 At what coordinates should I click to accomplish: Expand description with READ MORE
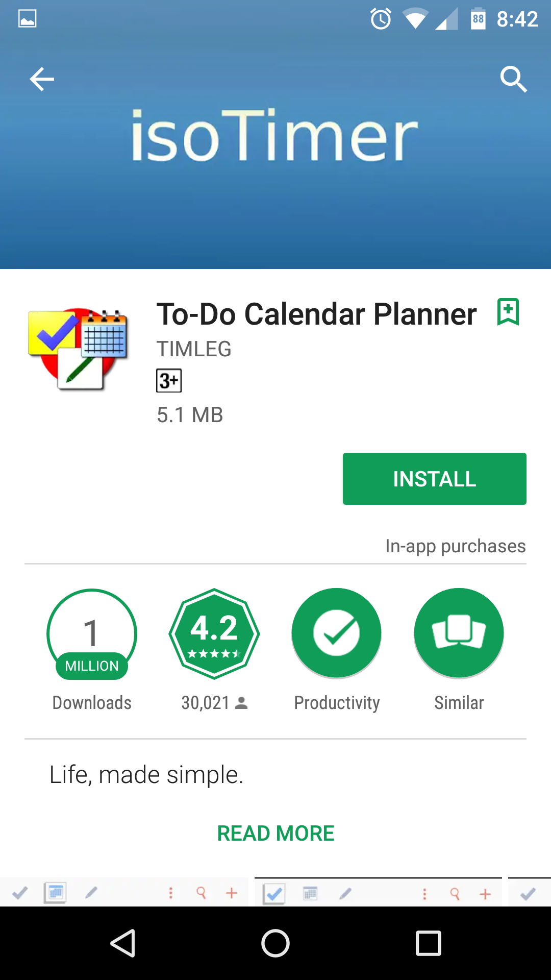[x=275, y=834]
